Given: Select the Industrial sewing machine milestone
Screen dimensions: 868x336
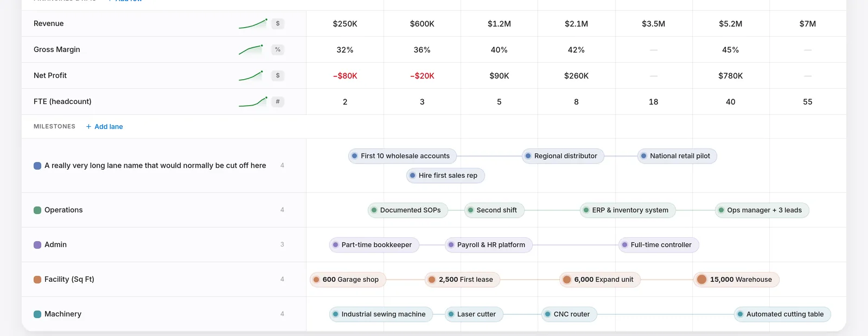Looking at the screenshot, I should coord(381,314).
